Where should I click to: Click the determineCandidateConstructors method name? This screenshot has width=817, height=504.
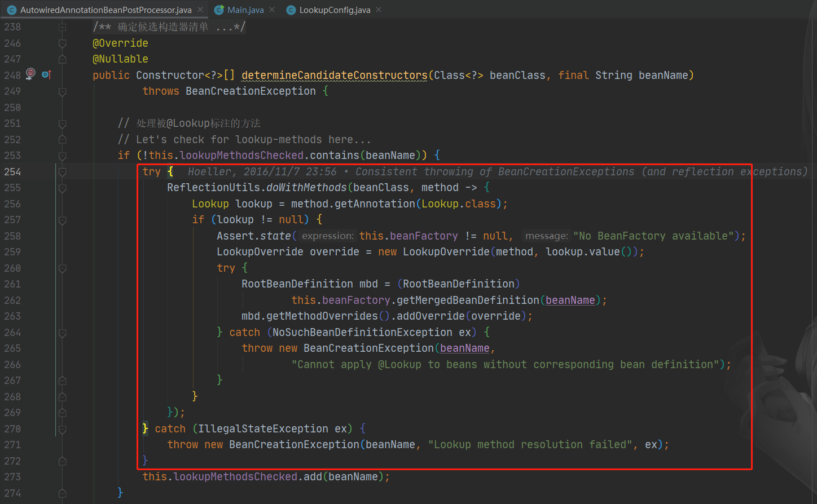[x=335, y=75]
